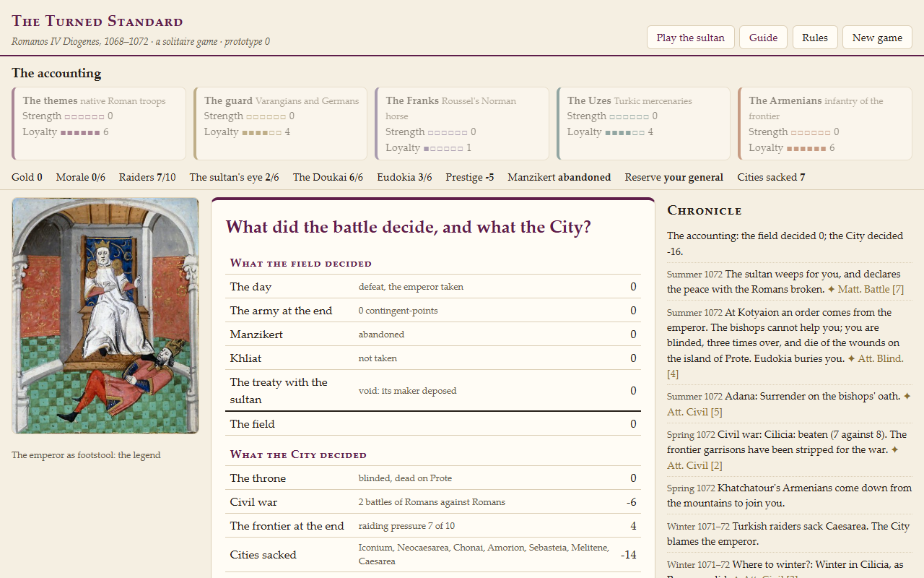
Task: Click the chronicle entry about Khatchatour's Armenians
Action: pyautogui.click(x=790, y=496)
